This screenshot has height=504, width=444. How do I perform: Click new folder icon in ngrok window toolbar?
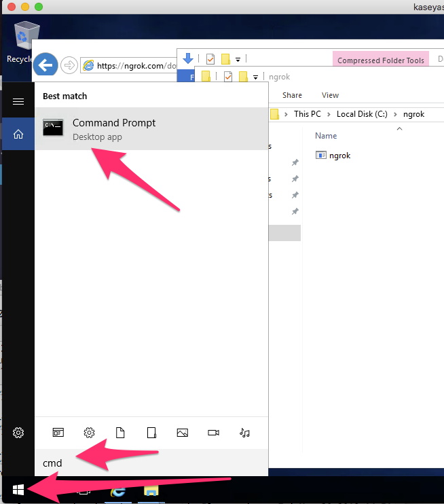[x=243, y=77]
